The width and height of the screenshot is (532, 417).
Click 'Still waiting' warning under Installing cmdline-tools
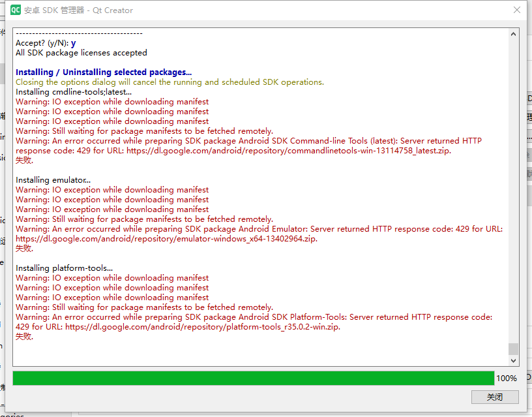coord(145,131)
